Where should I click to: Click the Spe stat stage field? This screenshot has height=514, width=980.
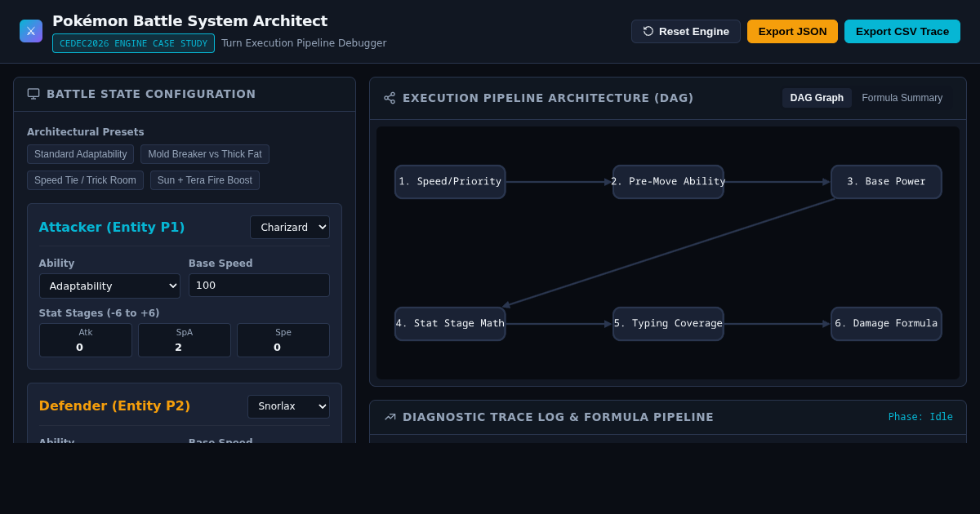283,340
